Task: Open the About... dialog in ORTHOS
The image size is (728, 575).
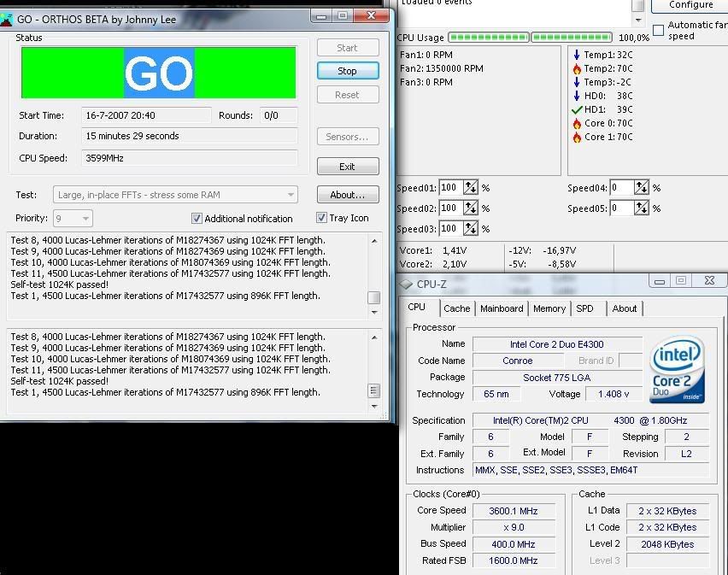Action: tap(348, 195)
